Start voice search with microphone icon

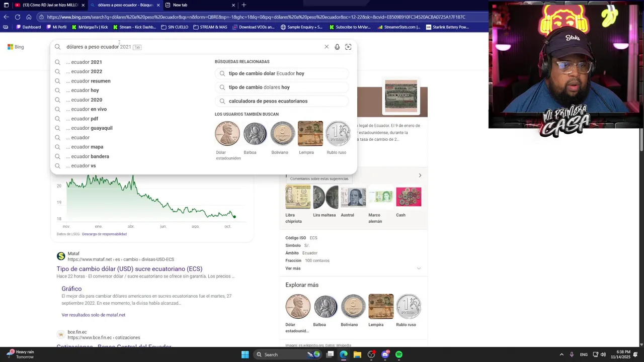pyautogui.click(x=337, y=47)
